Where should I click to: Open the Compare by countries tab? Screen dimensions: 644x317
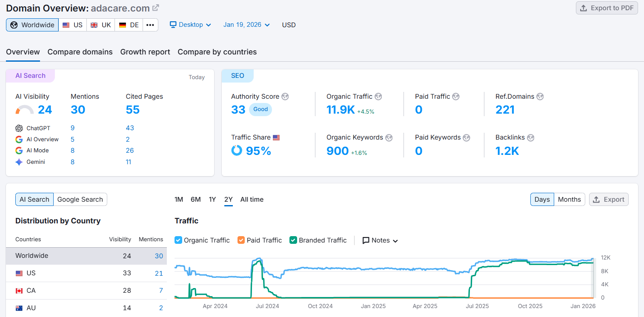click(x=217, y=51)
